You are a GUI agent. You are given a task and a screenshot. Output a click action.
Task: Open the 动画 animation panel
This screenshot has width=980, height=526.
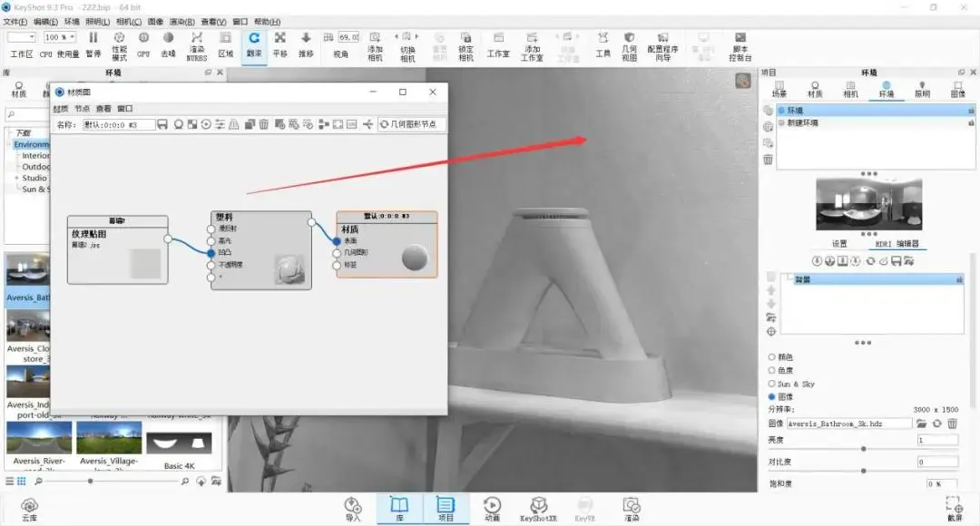(493, 509)
